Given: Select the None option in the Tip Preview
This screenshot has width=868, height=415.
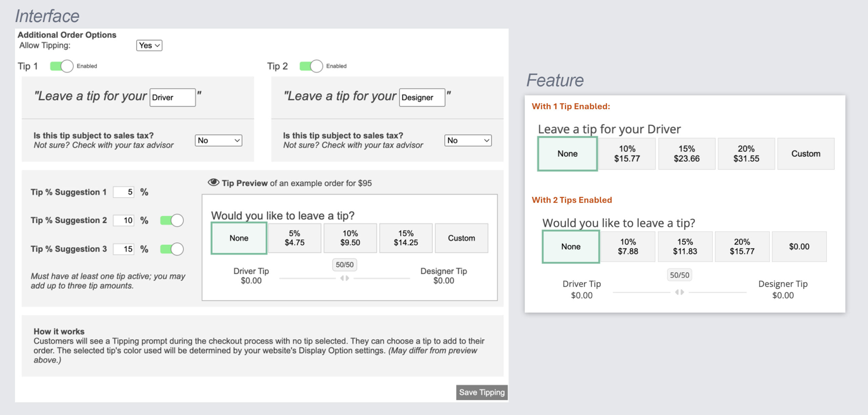Looking at the screenshot, I should (x=239, y=238).
